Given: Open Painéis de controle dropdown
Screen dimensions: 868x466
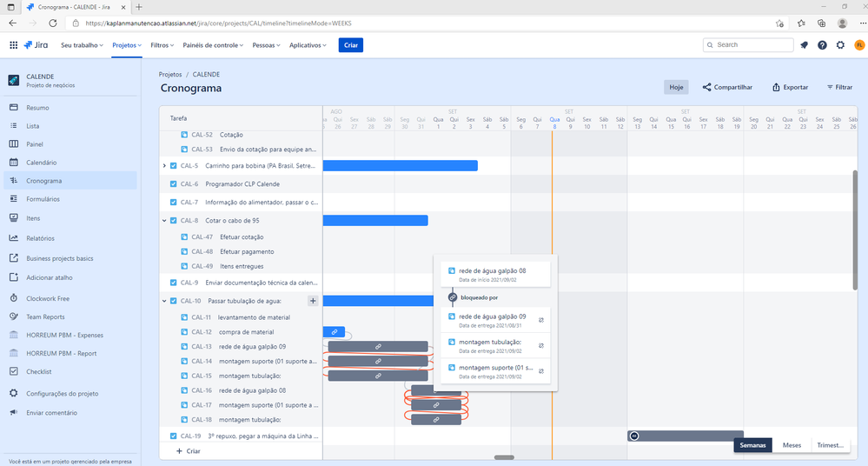Looking at the screenshot, I should tap(213, 45).
